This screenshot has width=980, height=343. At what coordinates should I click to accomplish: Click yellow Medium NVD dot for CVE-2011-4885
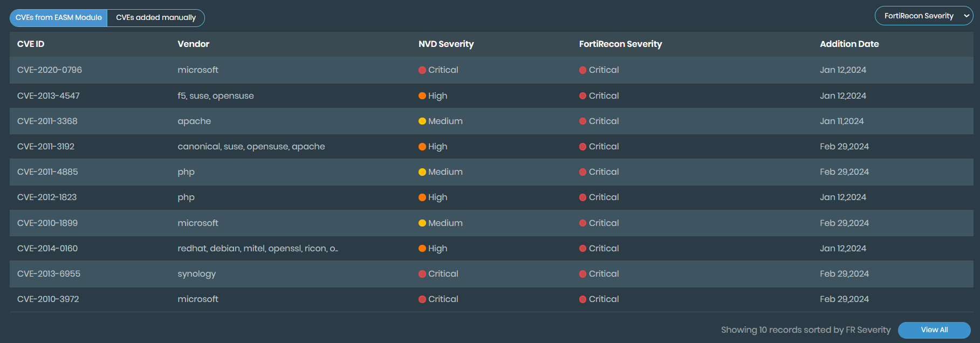[422, 172]
